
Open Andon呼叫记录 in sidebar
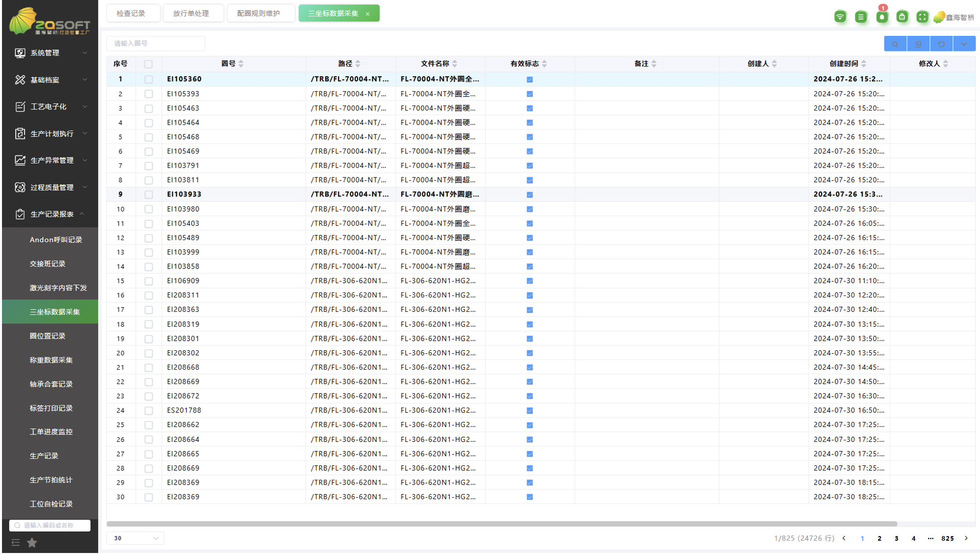click(x=56, y=240)
